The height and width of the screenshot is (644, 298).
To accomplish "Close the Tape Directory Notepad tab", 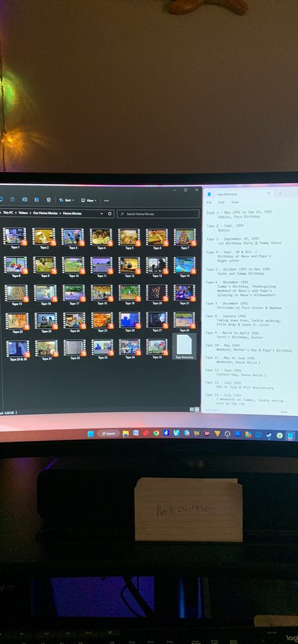I will 268,193.
